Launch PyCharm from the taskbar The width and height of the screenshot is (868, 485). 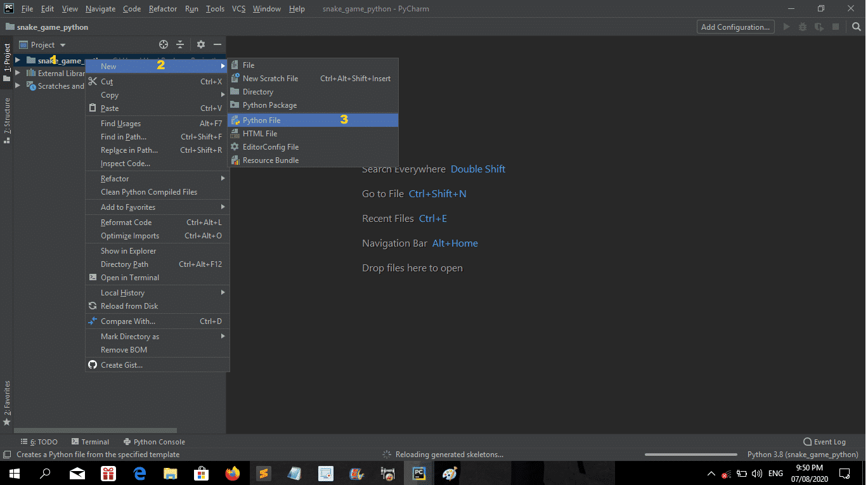(x=418, y=473)
